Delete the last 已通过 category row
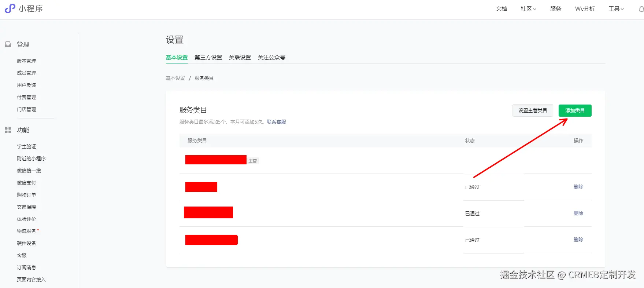644x288 pixels. point(578,240)
